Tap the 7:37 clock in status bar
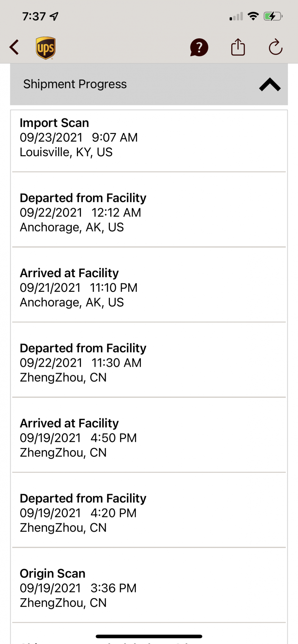298x644 pixels. [34, 16]
